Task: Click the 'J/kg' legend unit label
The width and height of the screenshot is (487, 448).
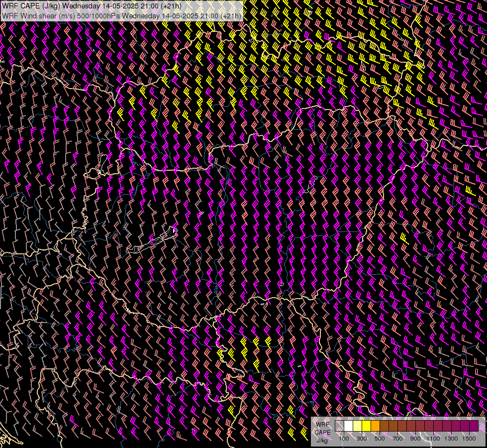Action: pos(322,441)
